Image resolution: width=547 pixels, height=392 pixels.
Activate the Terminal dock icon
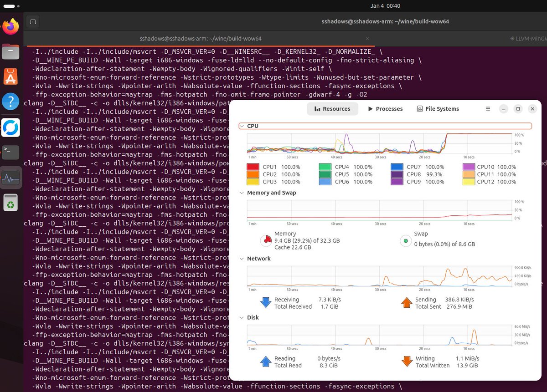click(x=11, y=153)
